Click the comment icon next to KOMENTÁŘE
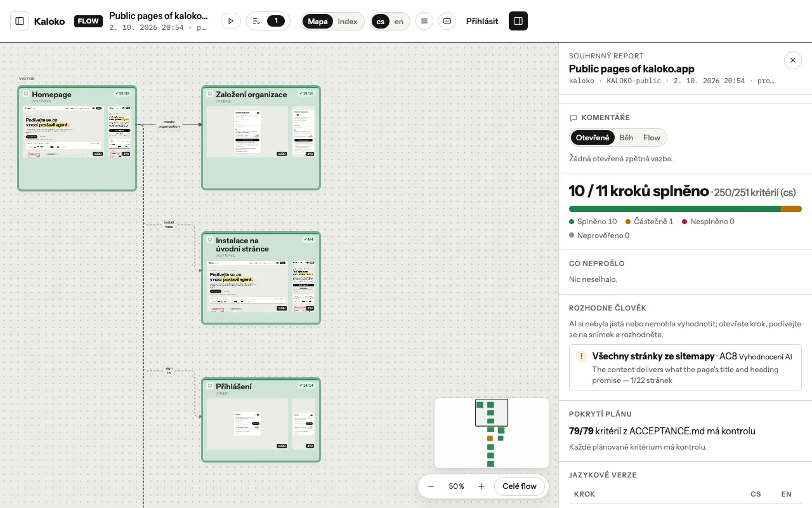Viewport: 812px width, 508px height. pyautogui.click(x=573, y=118)
